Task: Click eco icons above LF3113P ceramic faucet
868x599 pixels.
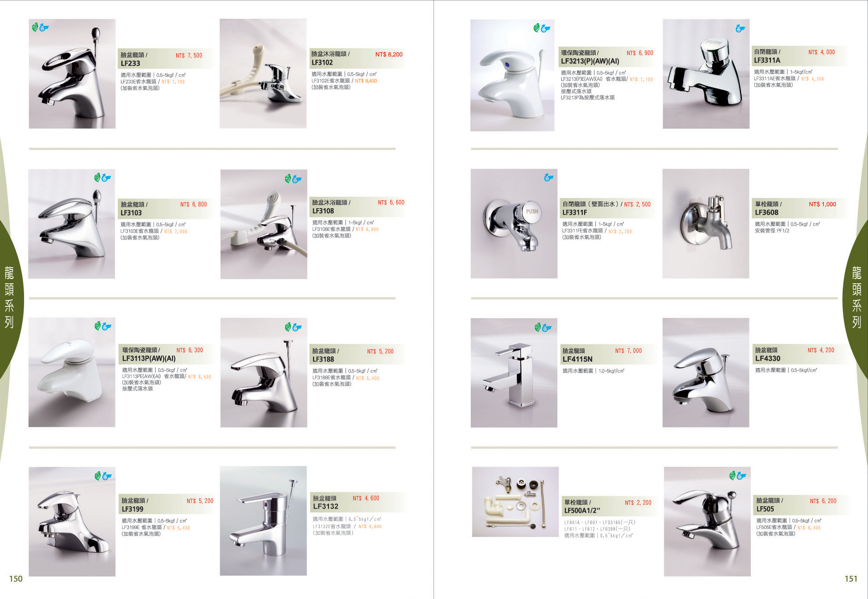Action: point(103,326)
